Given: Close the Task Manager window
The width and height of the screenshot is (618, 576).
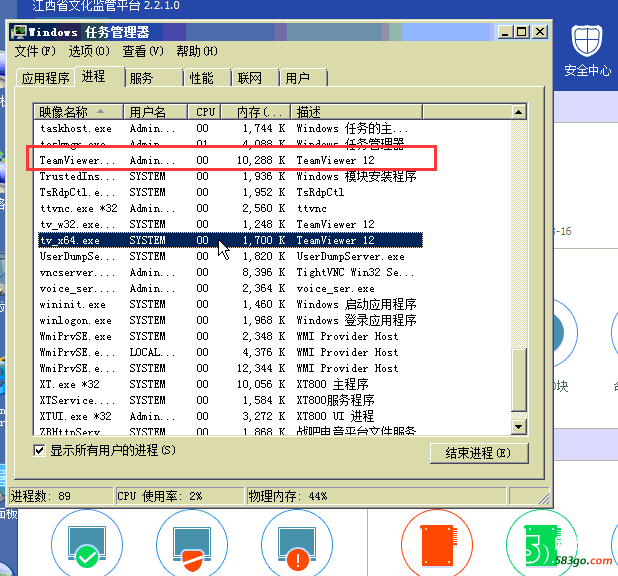Looking at the screenshot, I should 540,32.
